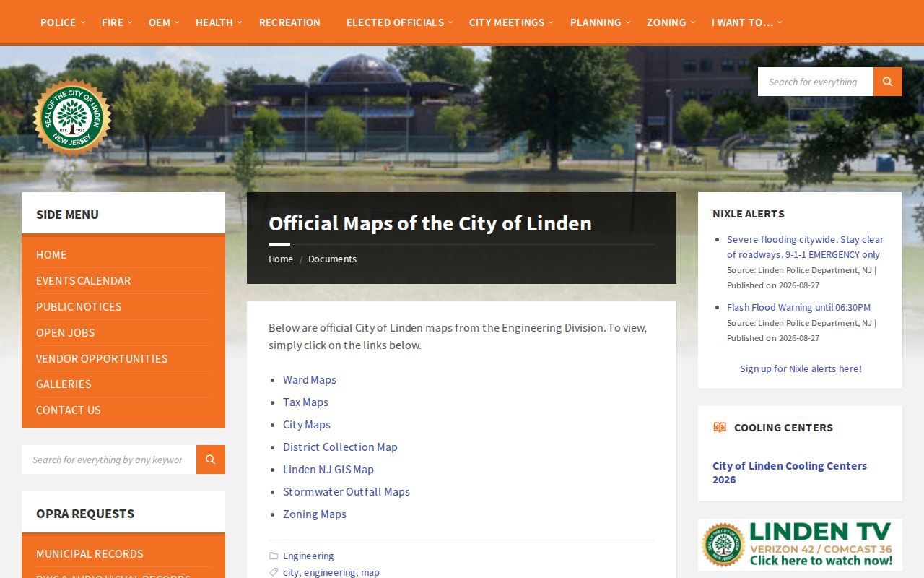This screenshot has height=578, width=924.
Task: Expand the Fire menu dropdown
Action: pos(117,22)
